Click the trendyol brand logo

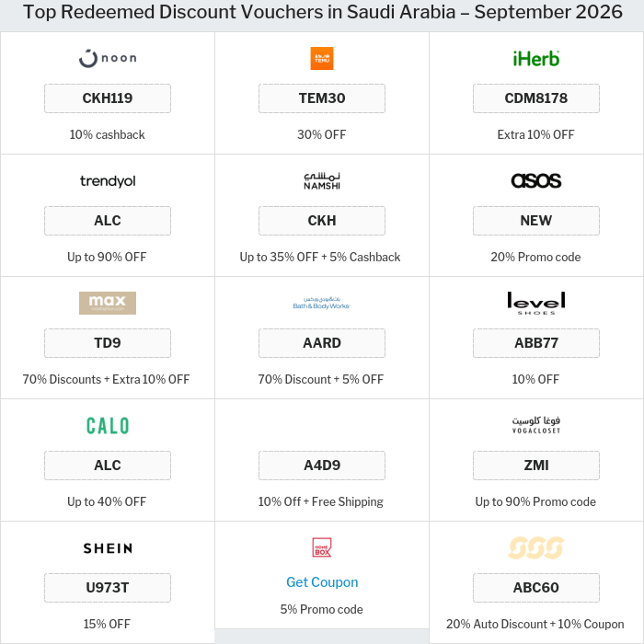click(108, 180)
